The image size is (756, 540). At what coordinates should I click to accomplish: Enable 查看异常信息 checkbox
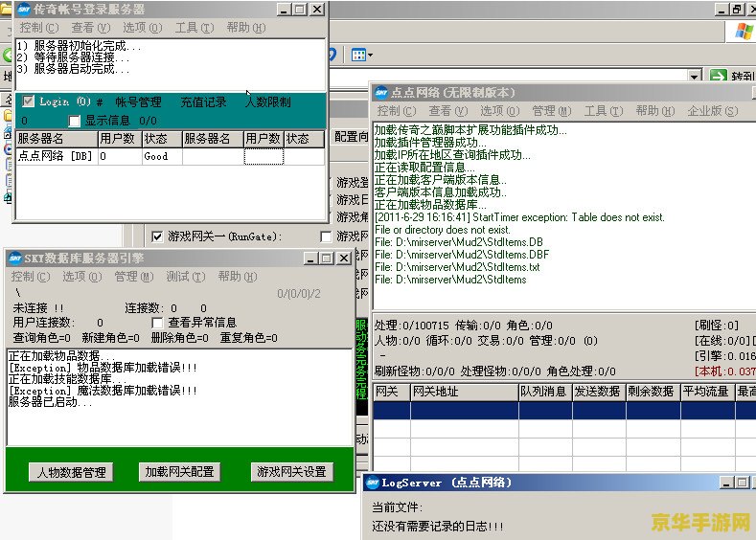coord(157,323)
